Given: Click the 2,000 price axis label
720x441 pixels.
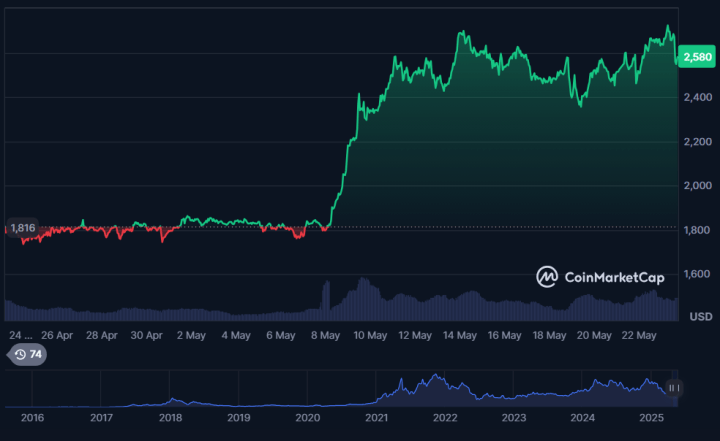Looking at the screenshot, I should pos(697,186).
